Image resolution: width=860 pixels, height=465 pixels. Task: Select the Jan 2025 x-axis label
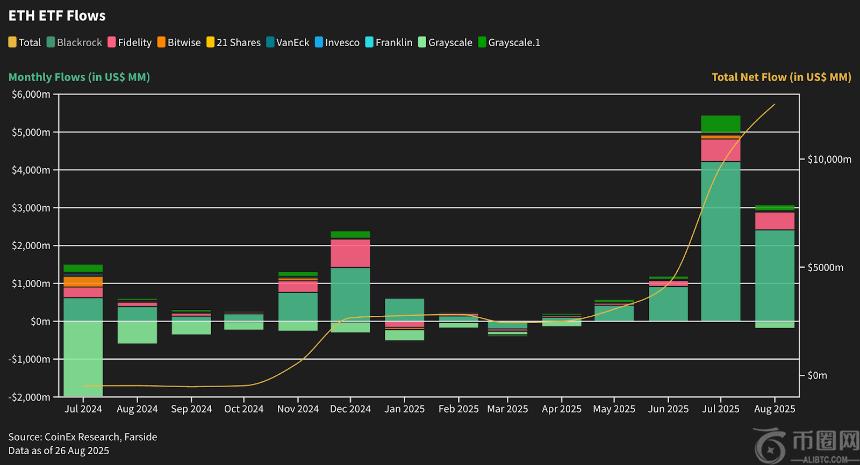click(405, 409)
